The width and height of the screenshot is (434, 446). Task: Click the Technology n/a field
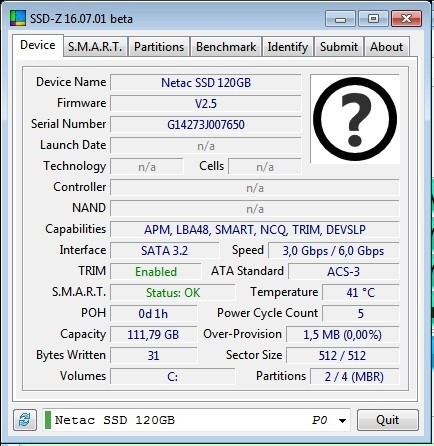click(147, 167)
